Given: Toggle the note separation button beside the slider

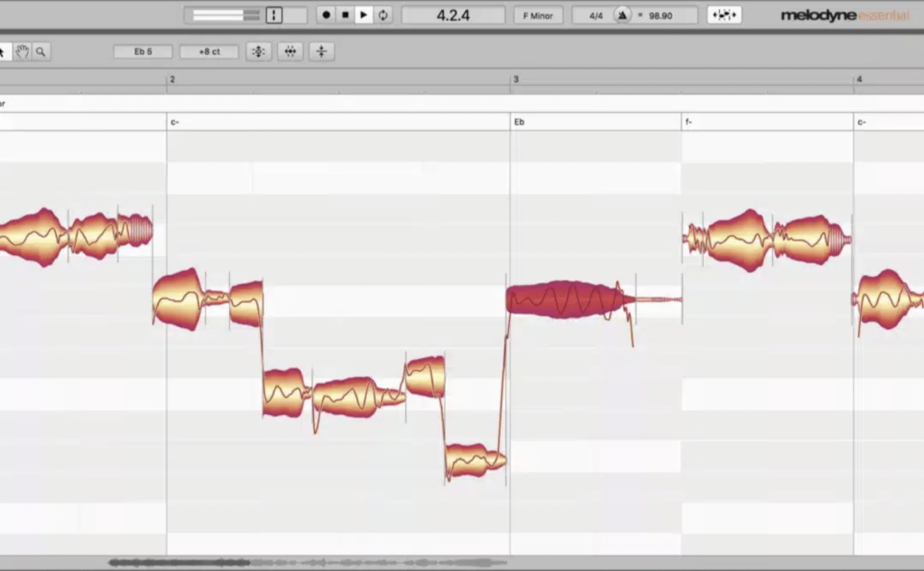Looking at the screenshot, I should [x=273, y=14].
